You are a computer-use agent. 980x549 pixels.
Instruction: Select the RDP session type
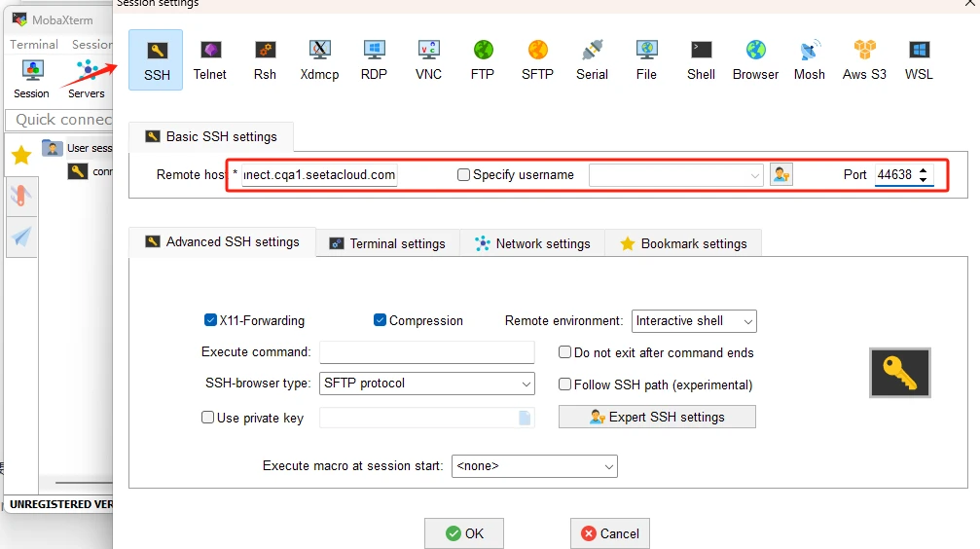coord(374,60)
